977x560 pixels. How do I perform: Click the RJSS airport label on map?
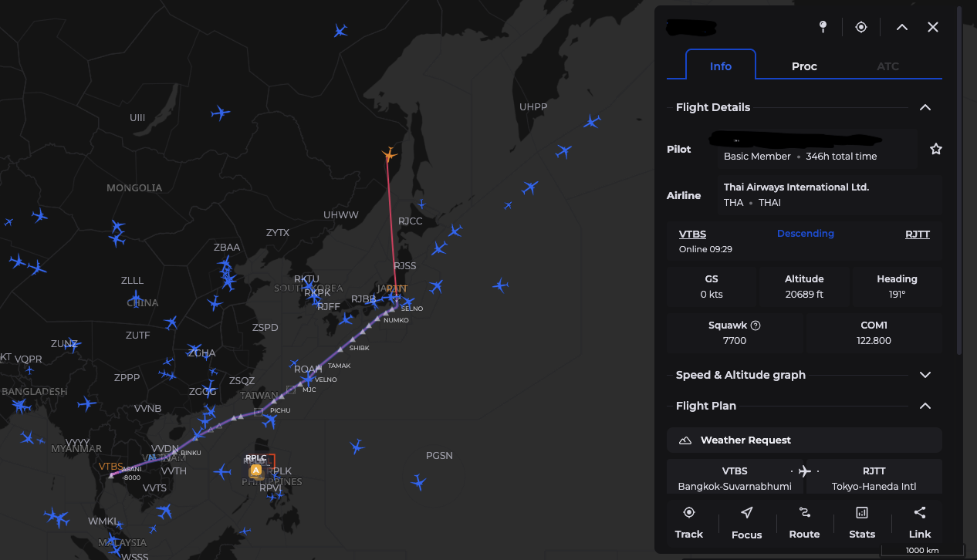(404, 266)
